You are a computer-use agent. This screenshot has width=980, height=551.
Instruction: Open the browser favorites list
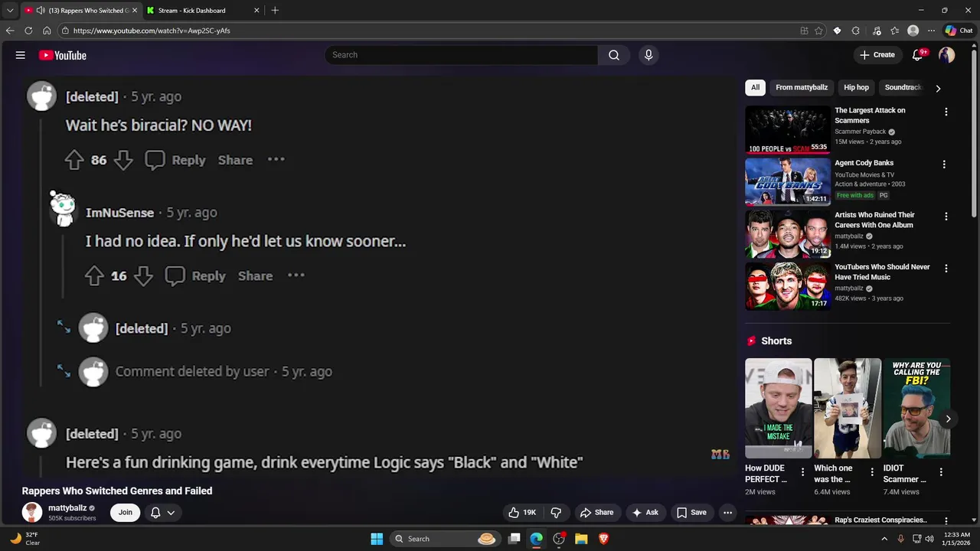click(894, 31)
